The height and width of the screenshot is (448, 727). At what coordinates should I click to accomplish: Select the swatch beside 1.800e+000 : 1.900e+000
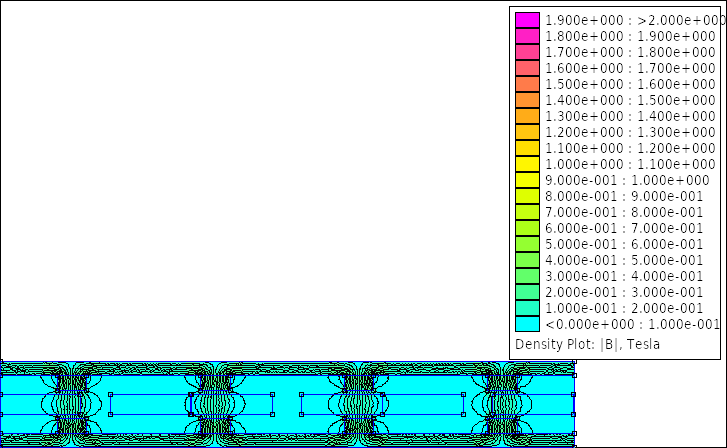527,36
